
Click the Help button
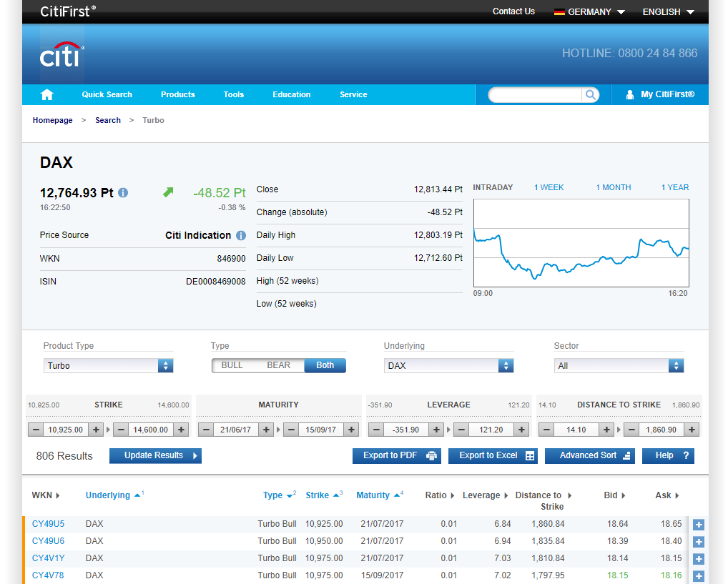point(668,456)
